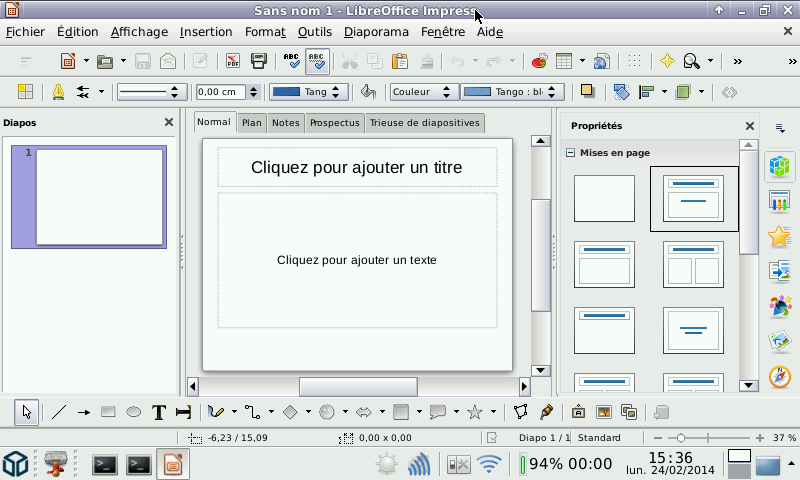Select the Text tool

[x=159, y=412]
